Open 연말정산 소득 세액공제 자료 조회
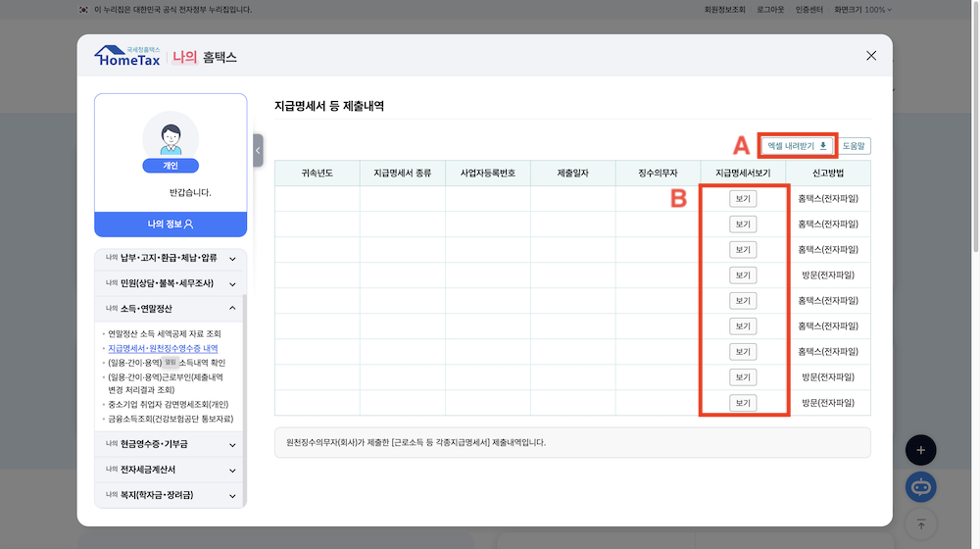980x549 pixels. click(165, 334)
